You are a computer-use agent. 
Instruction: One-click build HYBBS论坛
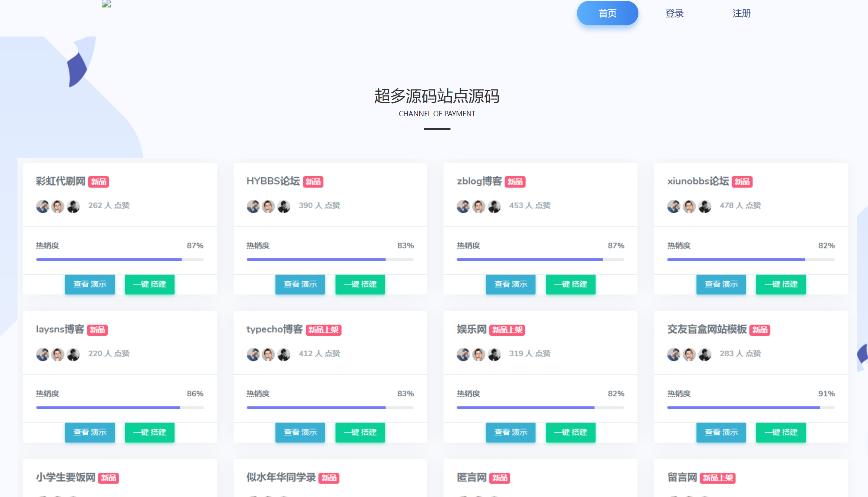coord(360,284)
